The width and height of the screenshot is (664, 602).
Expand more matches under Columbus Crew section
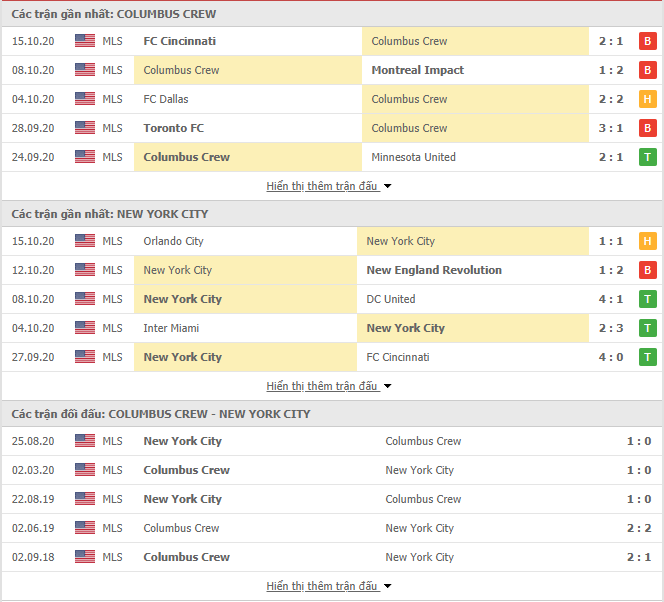[x=328, y=186]
